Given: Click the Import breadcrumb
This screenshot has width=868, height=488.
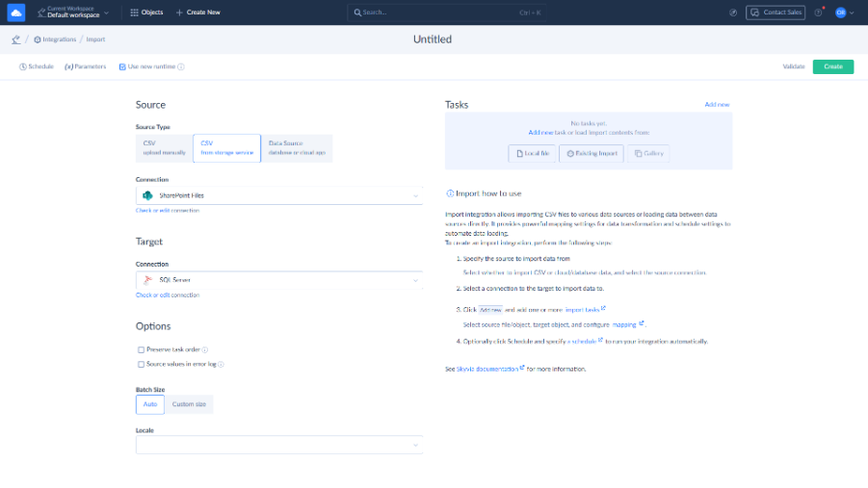Looking at the screenshot, I should 95,39.
